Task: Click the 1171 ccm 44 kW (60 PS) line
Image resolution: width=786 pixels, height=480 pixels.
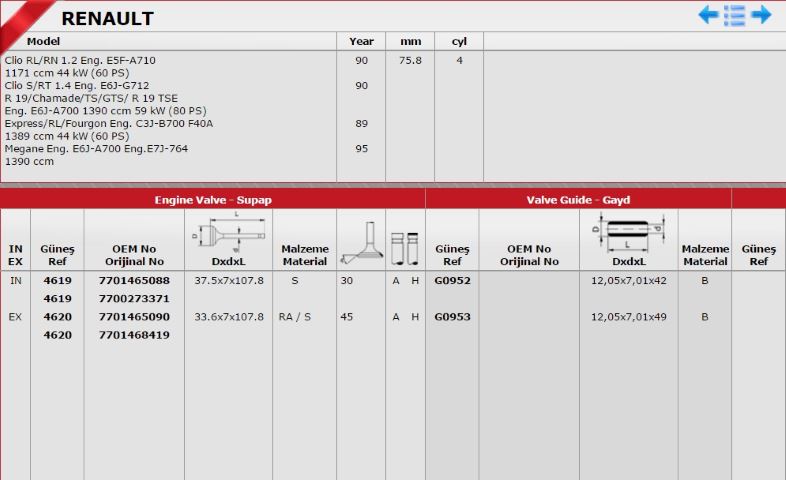Action: [x=67, y=73]
